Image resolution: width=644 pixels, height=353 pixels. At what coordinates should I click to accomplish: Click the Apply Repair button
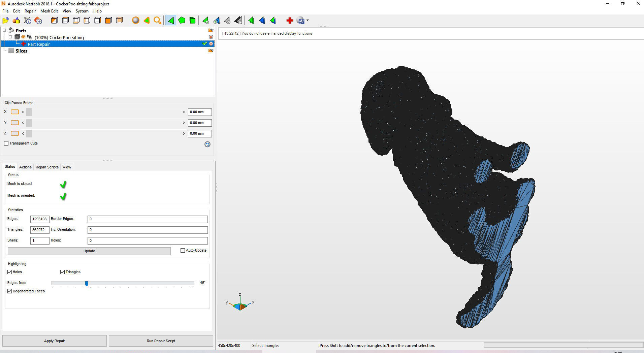pos(55,341)
